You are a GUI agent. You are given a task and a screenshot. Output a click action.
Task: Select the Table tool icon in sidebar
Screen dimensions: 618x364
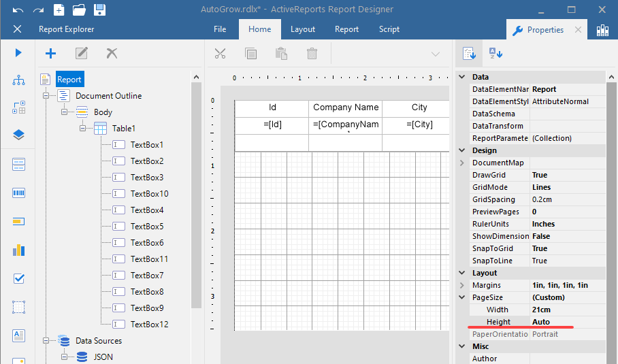(18, 164)
